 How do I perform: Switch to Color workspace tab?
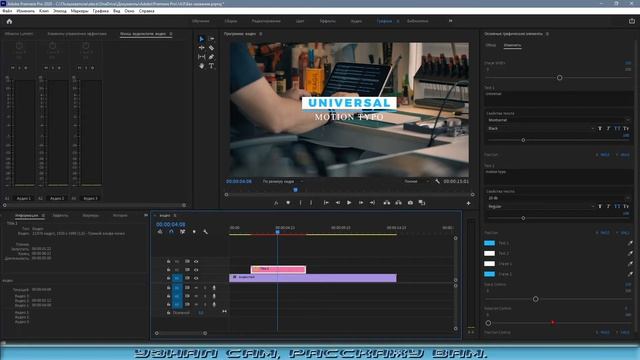pyautogui.click(x=300, y=21)
